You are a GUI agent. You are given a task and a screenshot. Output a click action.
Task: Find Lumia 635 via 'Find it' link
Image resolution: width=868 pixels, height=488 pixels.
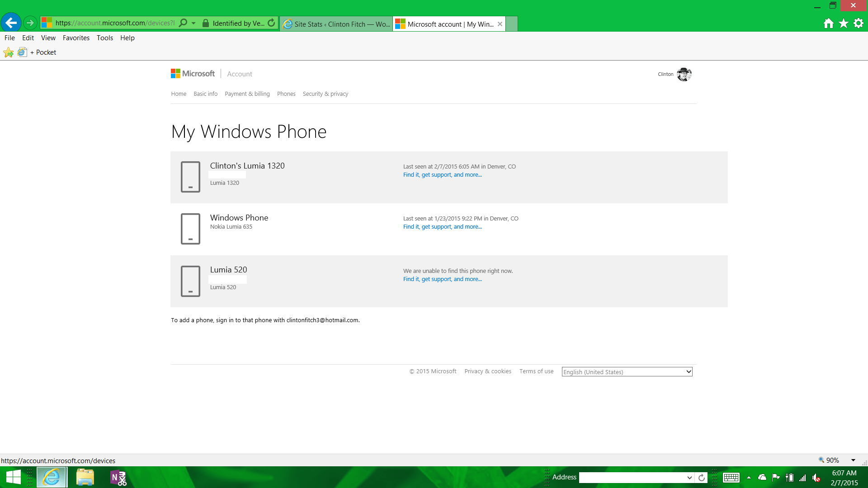point(443,227)
